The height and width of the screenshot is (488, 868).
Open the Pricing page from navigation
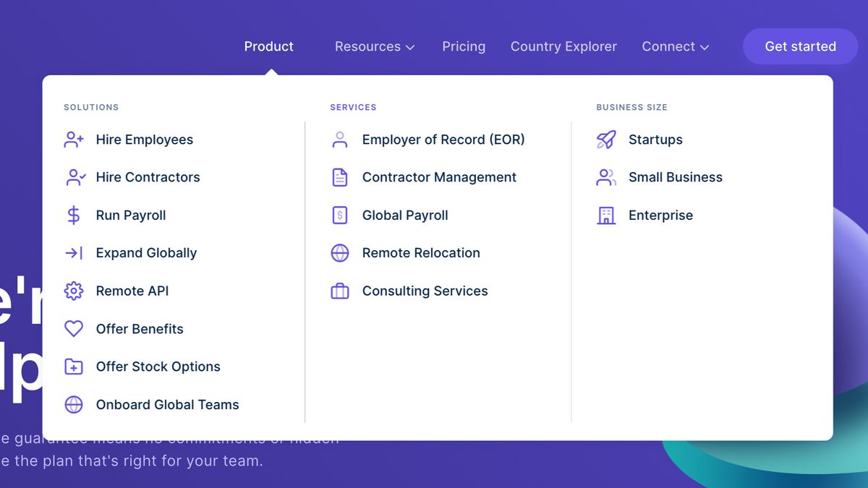[x=464, y=46]
